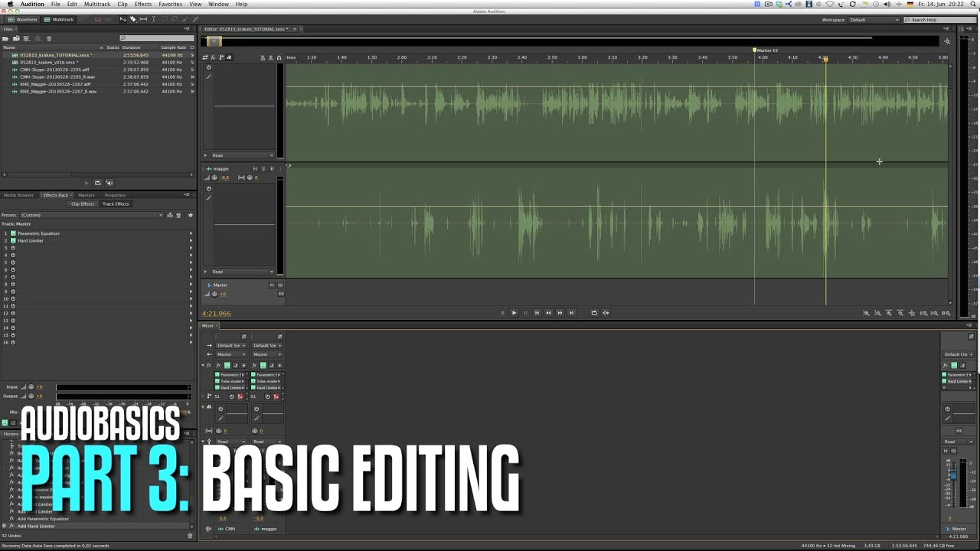Open the first track Read automation dropdown
Viewport: 980px width, 551px height.
point(243,155)
